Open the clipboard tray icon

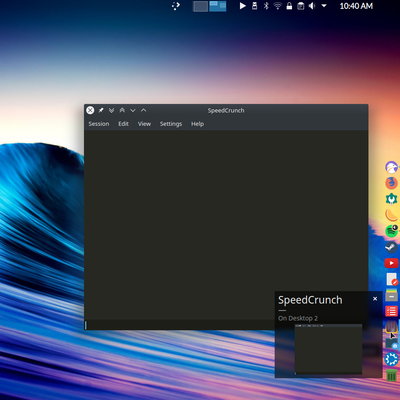(x=300, y=6)
